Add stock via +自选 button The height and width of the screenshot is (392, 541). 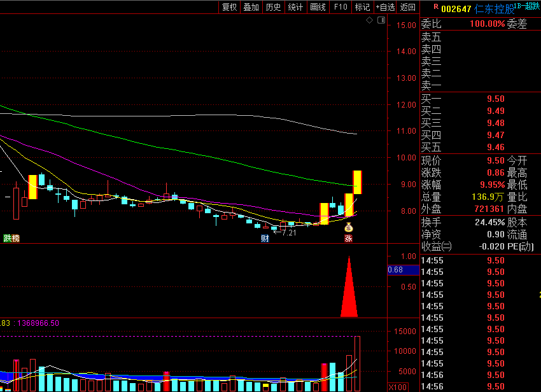[x=385, y=7]
